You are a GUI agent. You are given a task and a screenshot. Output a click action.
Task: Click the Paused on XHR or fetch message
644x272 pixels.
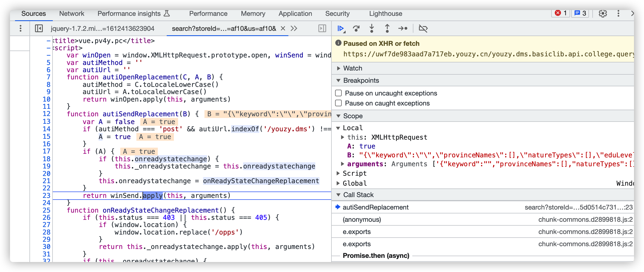381,44
